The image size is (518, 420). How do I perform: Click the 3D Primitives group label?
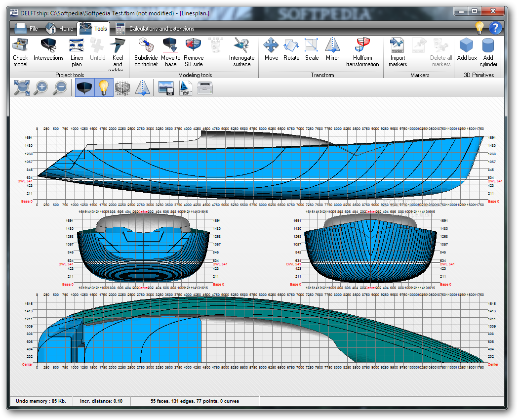pyautogui.click(x=478, y=75)
